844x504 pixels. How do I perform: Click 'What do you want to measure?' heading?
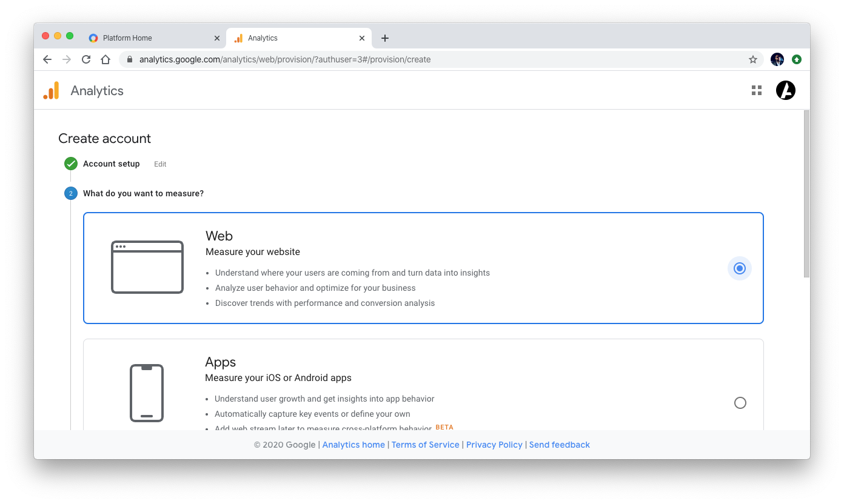click(x=144, y=193)
